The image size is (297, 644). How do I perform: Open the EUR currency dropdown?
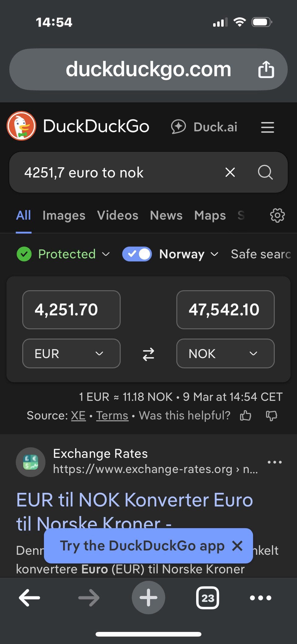tap(71, 353)
